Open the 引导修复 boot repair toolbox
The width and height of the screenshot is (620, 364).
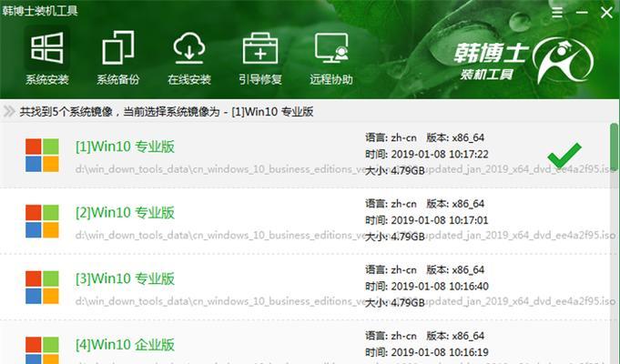pos(260,57)
